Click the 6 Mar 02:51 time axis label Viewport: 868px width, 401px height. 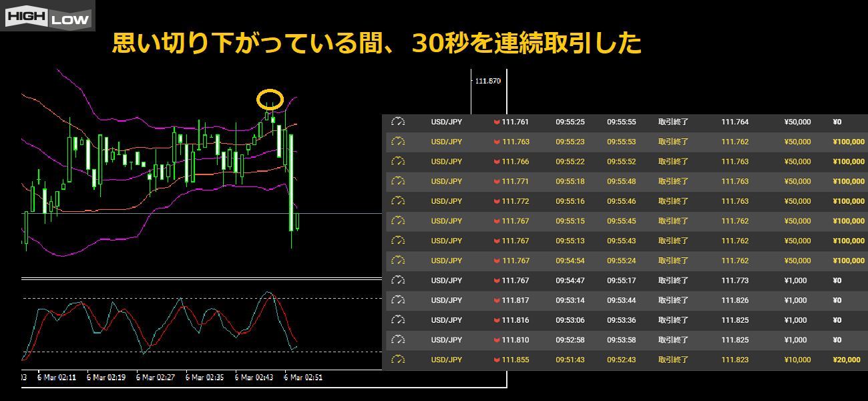pos(304,378)
